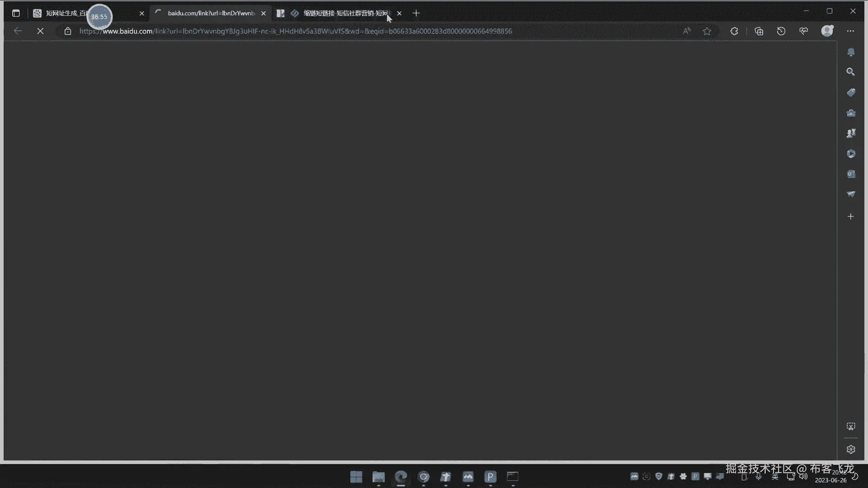Open the Drop paper-plane sidebar icon
The height and width of the screenshot is (488, 868).
[x=851, y=194]
